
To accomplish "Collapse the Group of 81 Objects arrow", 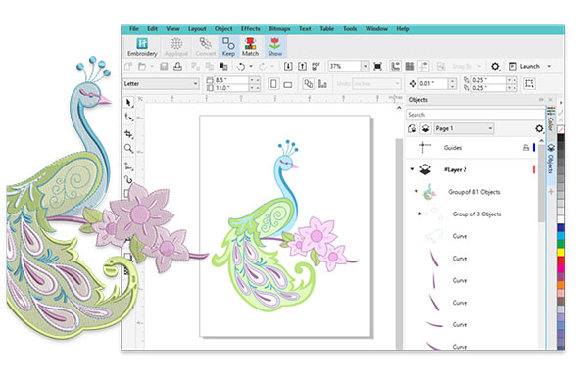I will pyautogui.click(x=416, y=192).
